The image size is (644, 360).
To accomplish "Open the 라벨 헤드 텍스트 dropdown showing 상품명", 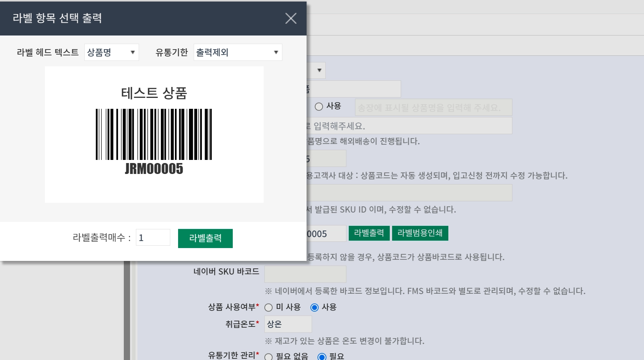I will pyautogui.click(x=111, y=52).
